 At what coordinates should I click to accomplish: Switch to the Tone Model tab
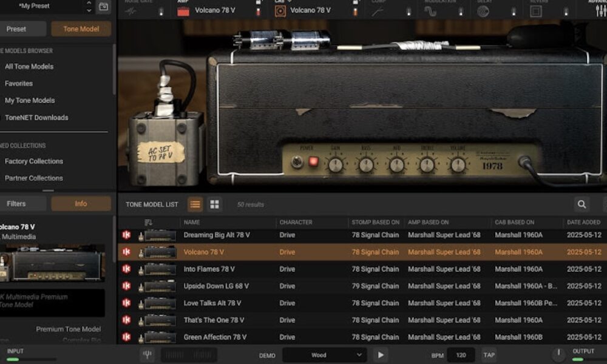(81, 29)
